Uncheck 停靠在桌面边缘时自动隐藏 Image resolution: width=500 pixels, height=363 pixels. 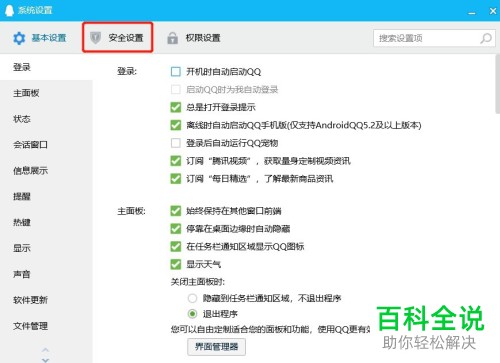[x=176, y=229]
